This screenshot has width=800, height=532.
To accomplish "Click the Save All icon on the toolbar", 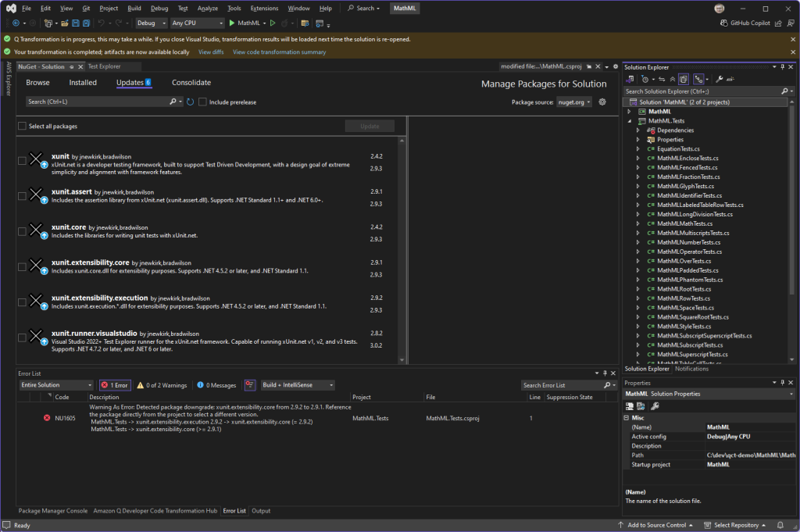I will coord(87,23).
